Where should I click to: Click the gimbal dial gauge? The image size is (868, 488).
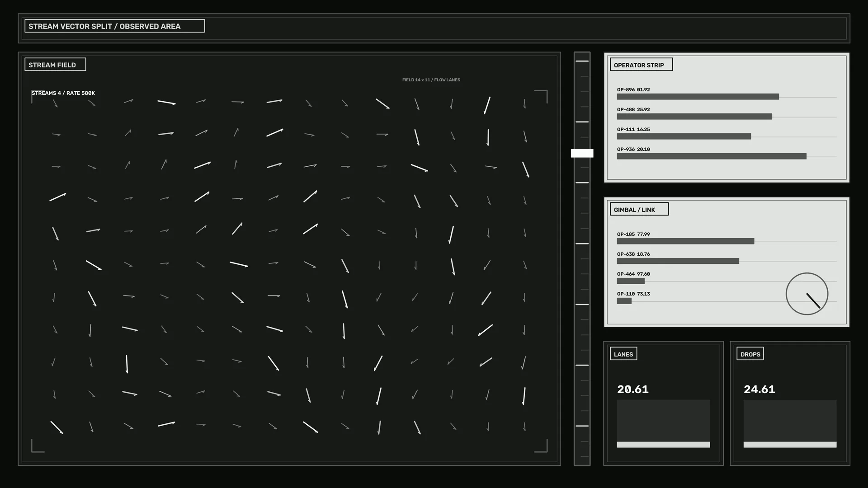pyautogui.click(x=807, y=294)
